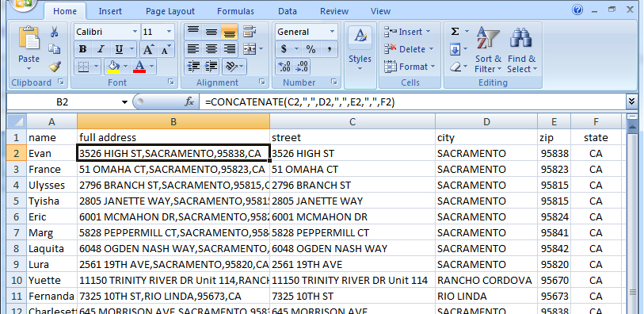Viewport: 644px width, 314px height.
Task: Click Decrease Decimal icon
Action: (x=302, y=67)
